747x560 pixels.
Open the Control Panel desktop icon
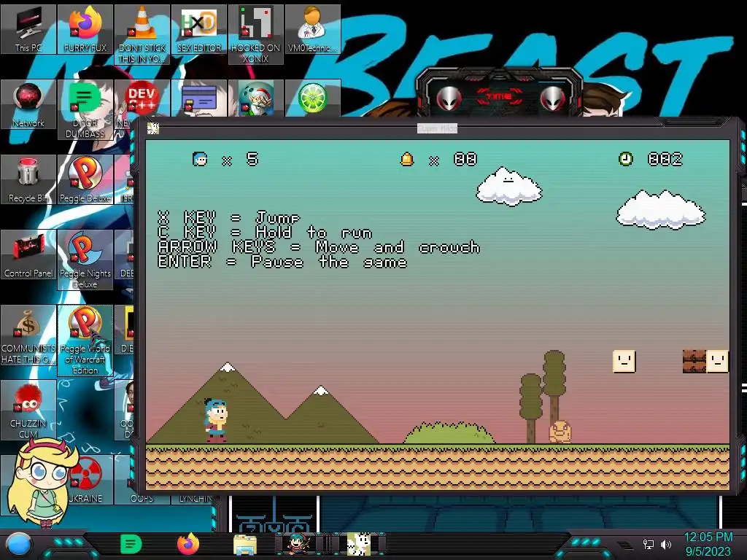tap(28, 254)
